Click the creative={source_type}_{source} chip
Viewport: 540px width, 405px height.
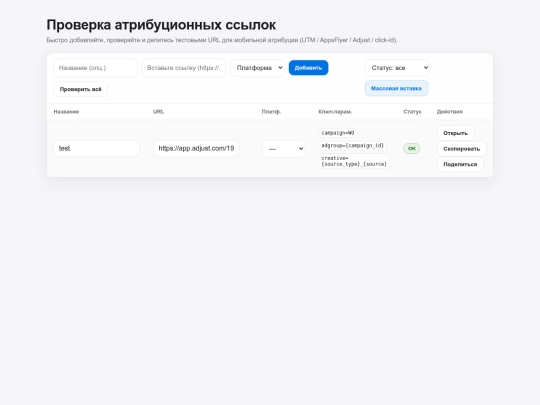coord(354,161)
